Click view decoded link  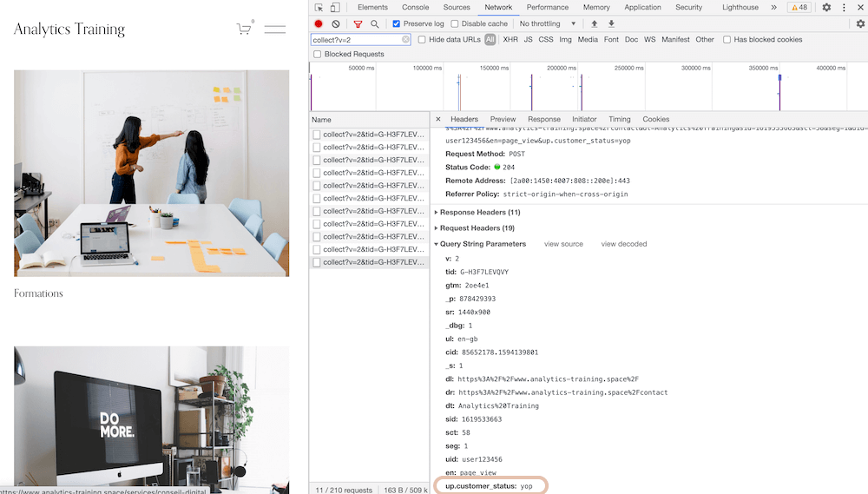tap(624, 244)
